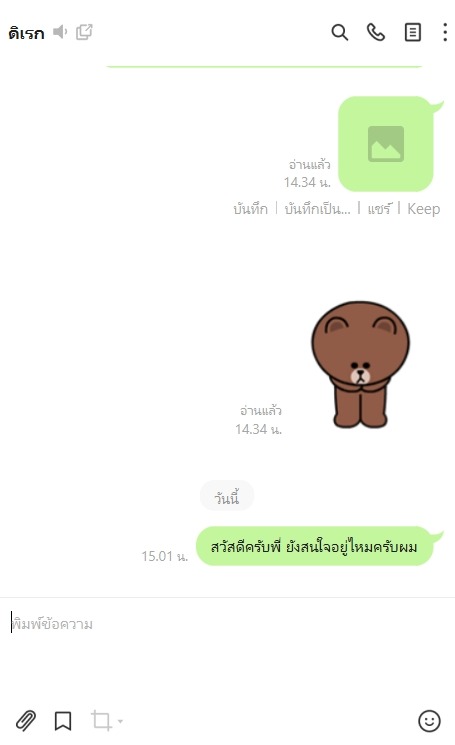Click the วันนี้ date separator label
455x745 pixels.
click(227, 496)
